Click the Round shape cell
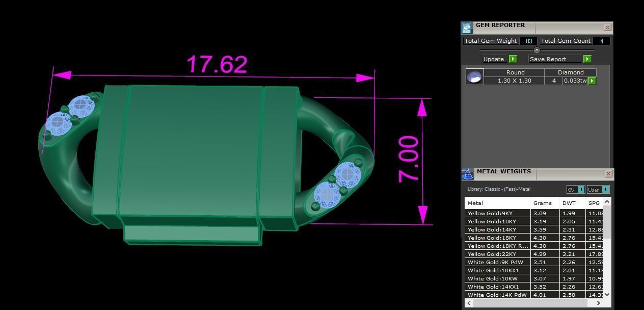Image resolution: width=644 pixels, height=310 pixels. pyautogui.click(x=515, y=72)
